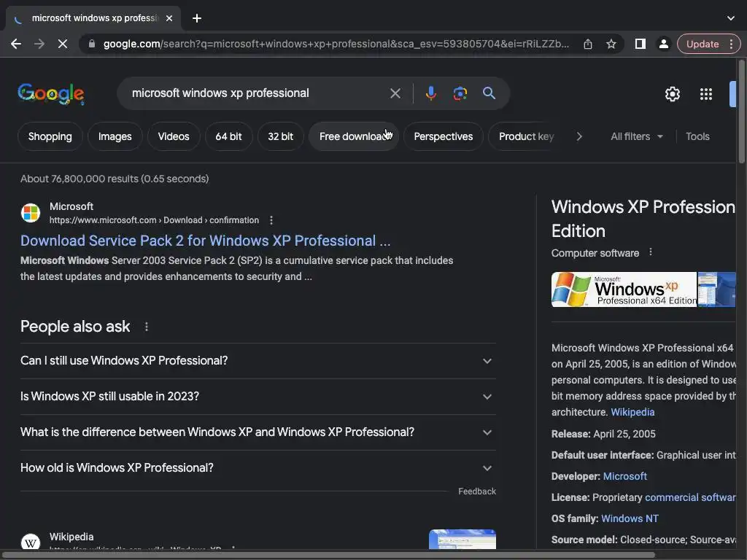
Task: Click the site lock icon
Action: 92,44
